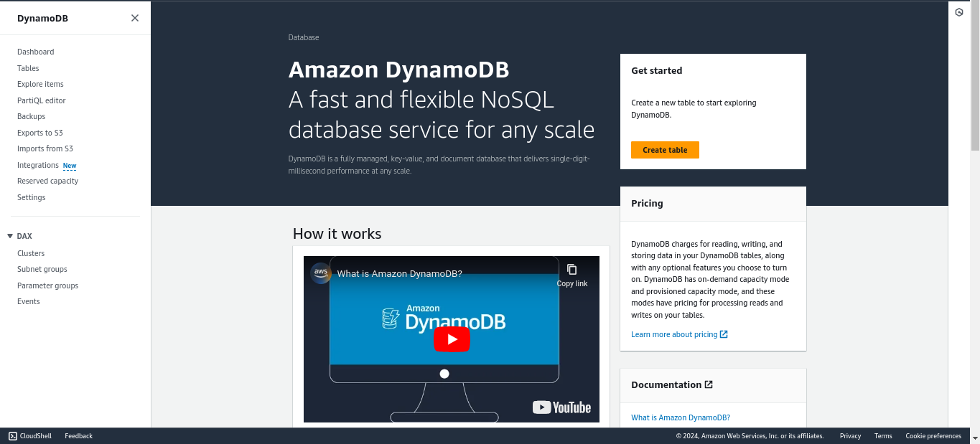Viewport: 980px width, 444px height.
Task: Collapse the DAX section in sidebar
Action: [x=10, y=236]
